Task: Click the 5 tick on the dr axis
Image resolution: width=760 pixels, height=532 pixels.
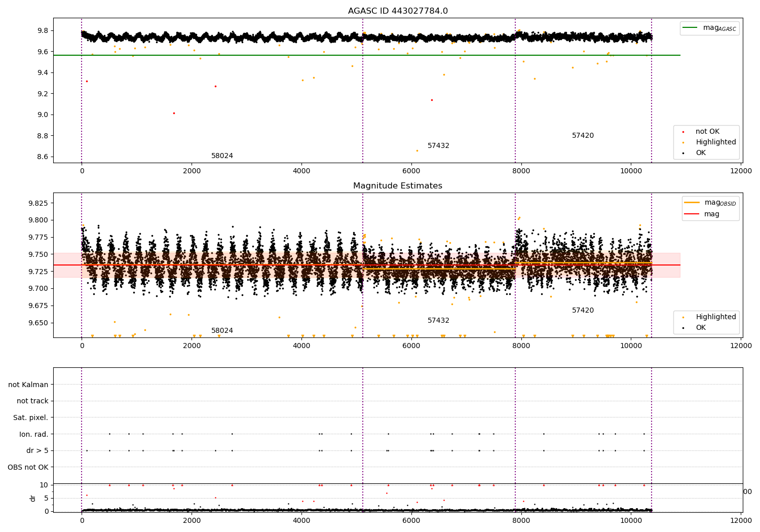Action: (x=46, y=499)
